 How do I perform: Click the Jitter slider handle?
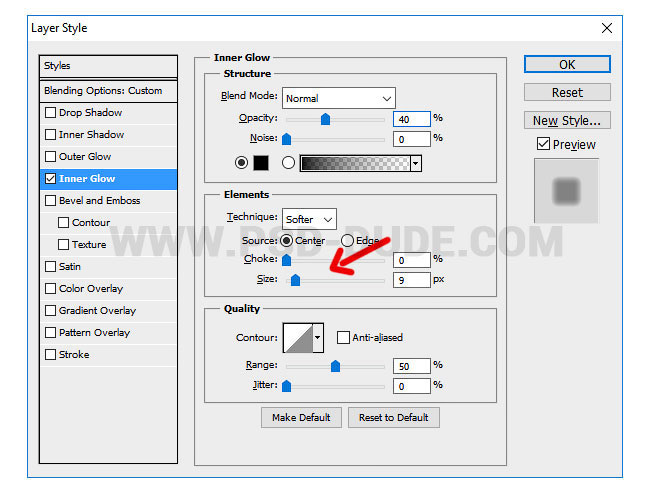coord(286,386)
